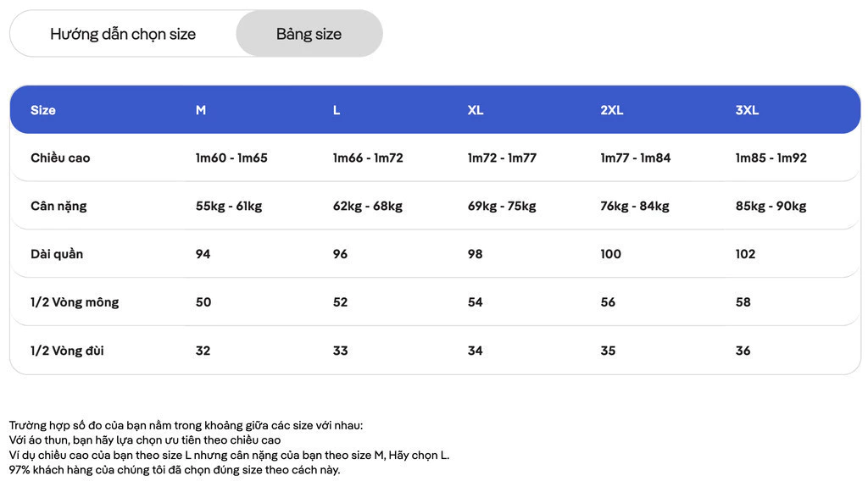Screen dimensions: 868x492
Task: Click the 69kg - 75kg weight cell
Action: pos(502,206)
